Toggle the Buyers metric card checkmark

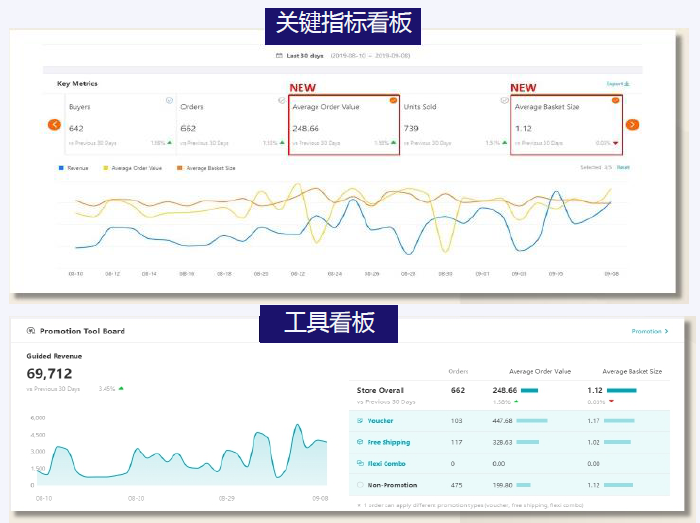[169, 100]
